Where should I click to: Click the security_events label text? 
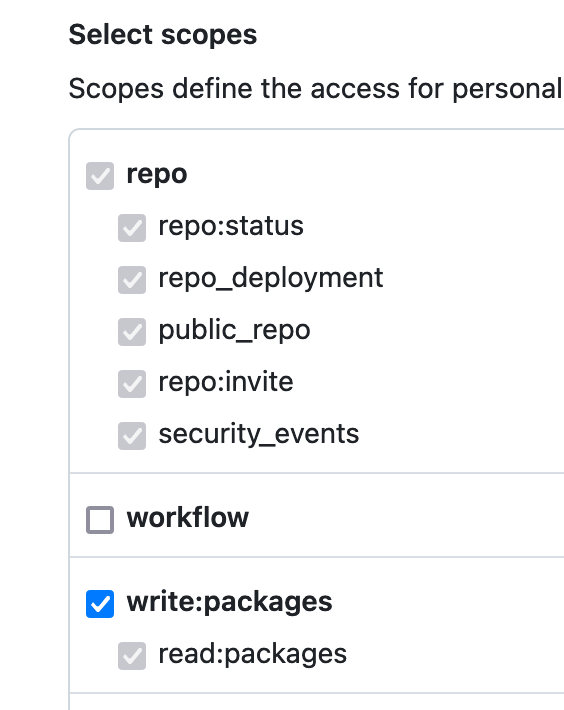tap(258, 434)
